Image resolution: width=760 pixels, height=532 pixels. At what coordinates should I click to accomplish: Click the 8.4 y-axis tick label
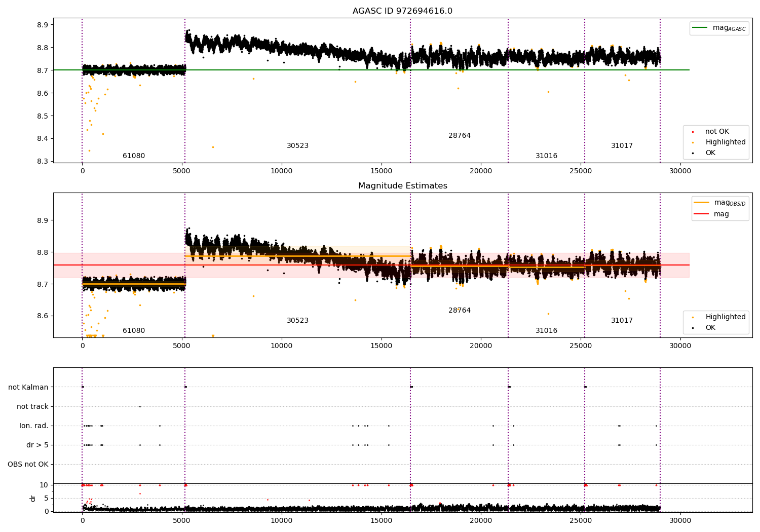[43, 139]
